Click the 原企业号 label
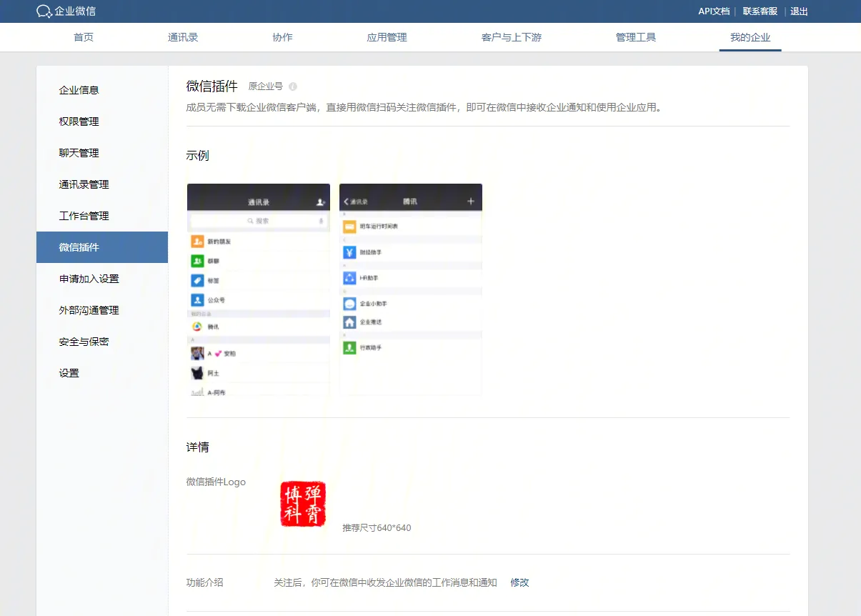Viewport: 861px width, 616px height. pos(266,86)
